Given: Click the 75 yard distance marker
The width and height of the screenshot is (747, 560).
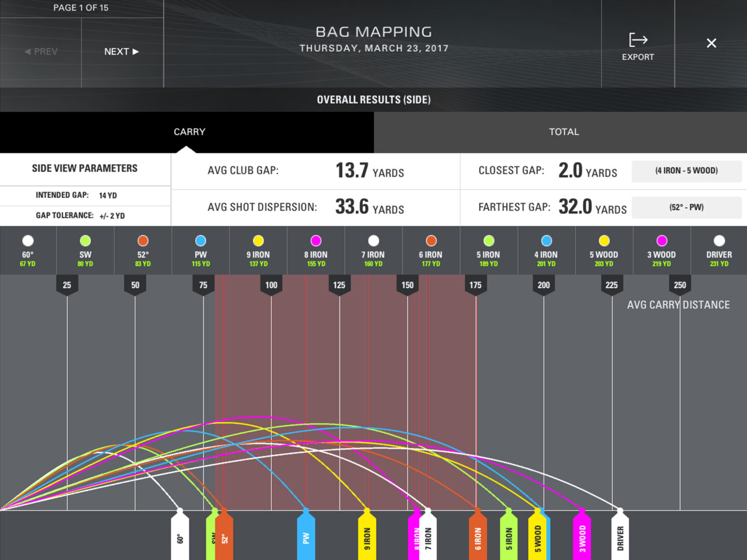Looking at the screenshot, I should 203,285.
